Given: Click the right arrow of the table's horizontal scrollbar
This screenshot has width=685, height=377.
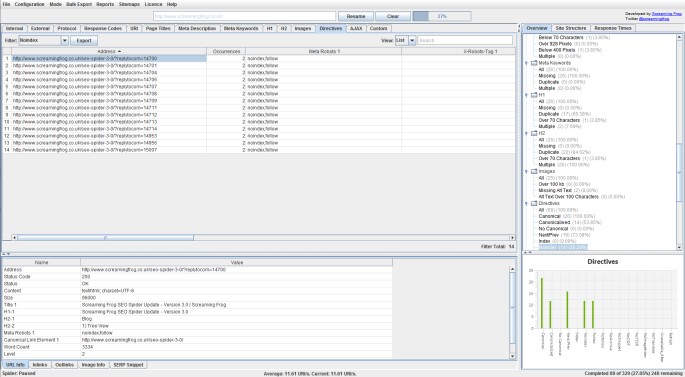Looking at the screenshot, I should 512,238.
